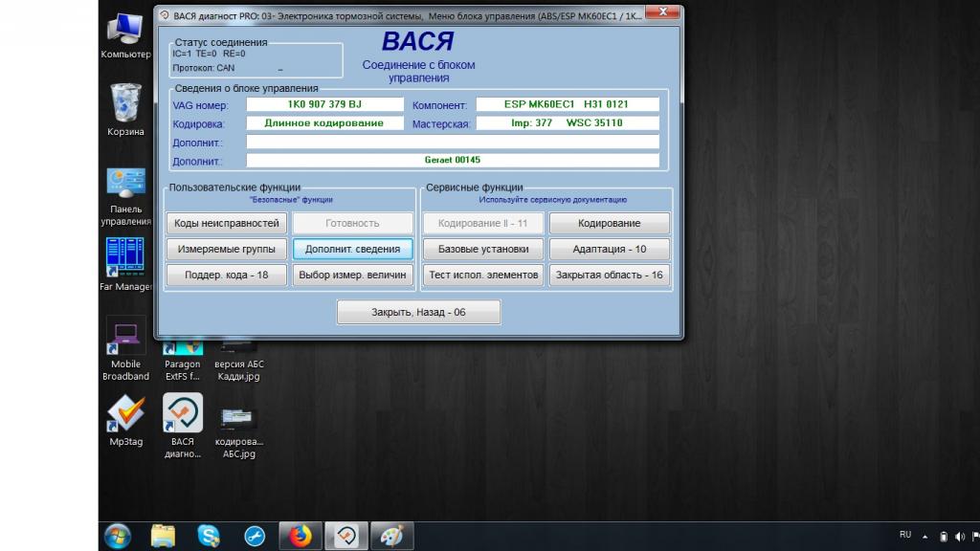Click the VAG номер: label
980x551 pixels.
click(201, 105)
